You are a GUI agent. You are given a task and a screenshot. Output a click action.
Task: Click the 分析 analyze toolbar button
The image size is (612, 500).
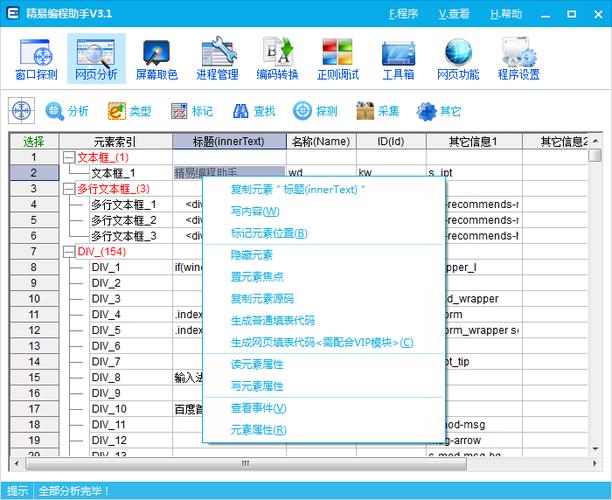click(x=66, y=111)
